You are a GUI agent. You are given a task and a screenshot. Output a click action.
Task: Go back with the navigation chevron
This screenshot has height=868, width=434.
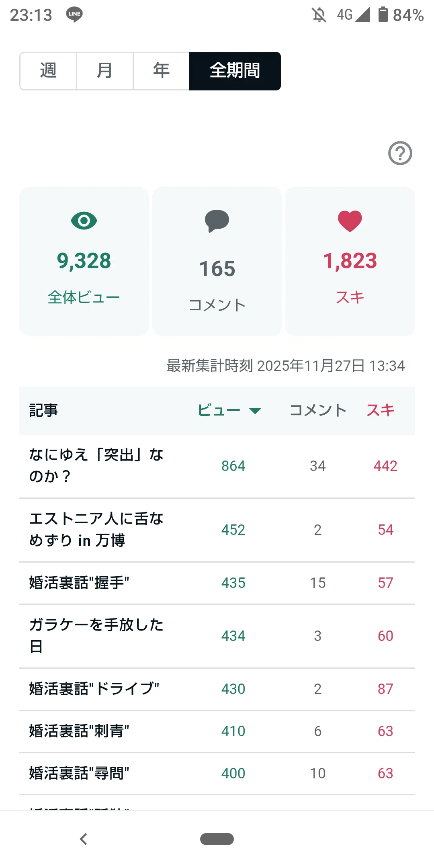click(84, 839)
